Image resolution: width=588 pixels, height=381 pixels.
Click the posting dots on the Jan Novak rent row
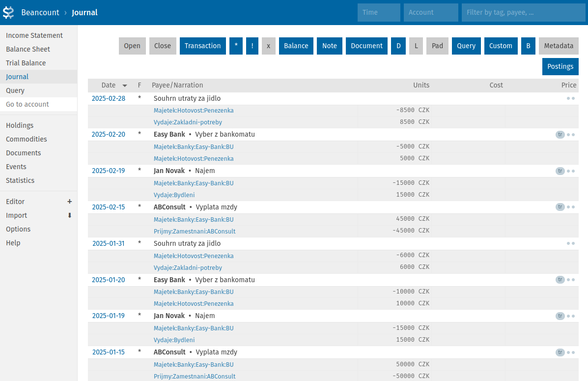571,171
